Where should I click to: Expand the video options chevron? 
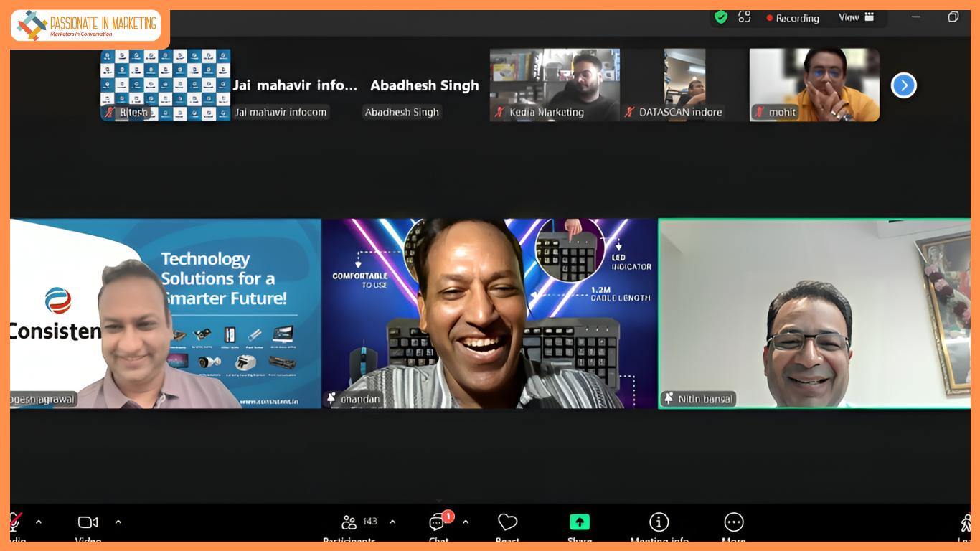[x=118, y=522]
